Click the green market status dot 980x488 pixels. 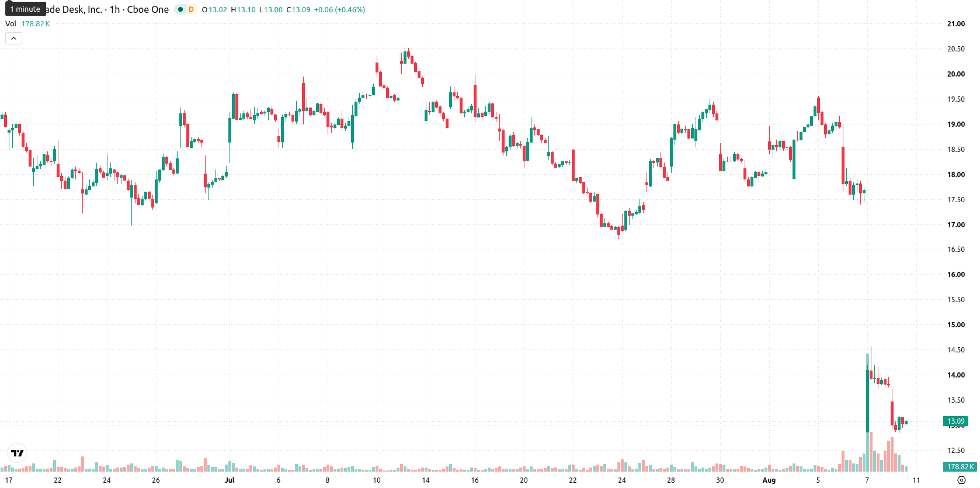[x=180, y=9]
